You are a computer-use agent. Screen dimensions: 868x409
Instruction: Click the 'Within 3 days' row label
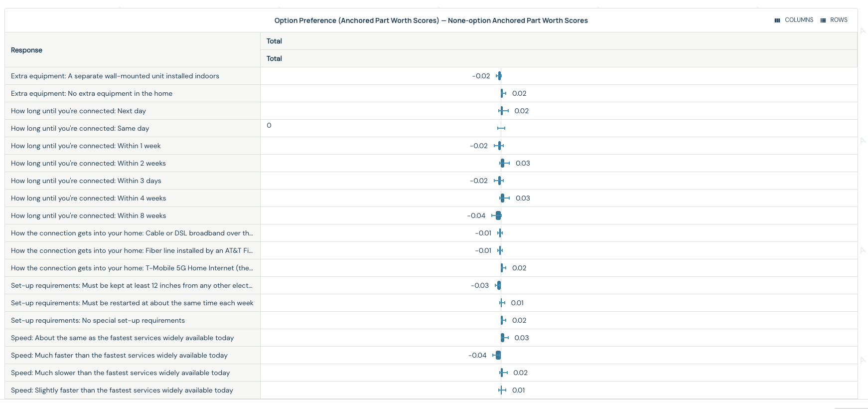pos(86,181)
